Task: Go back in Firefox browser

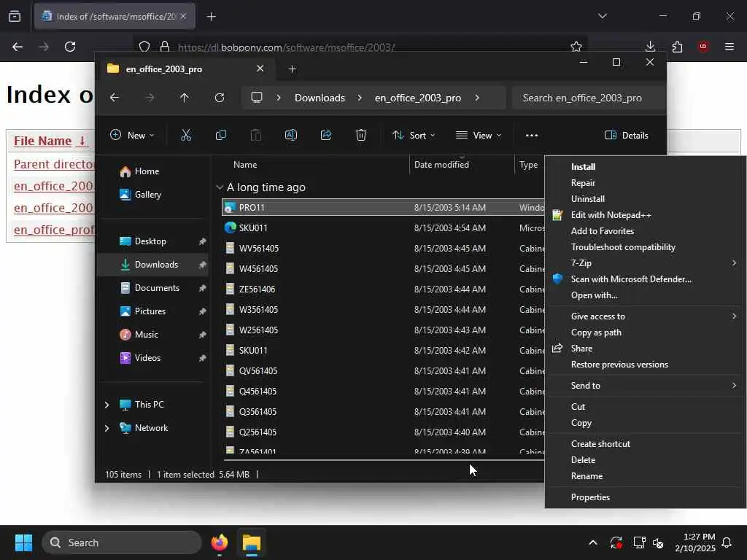Action: coord(18,47)
